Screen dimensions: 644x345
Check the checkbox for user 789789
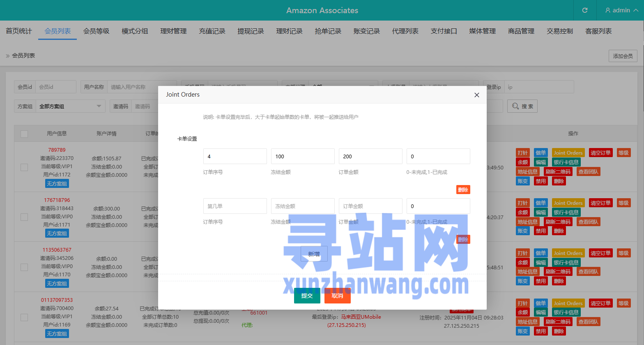pos(24,167)
